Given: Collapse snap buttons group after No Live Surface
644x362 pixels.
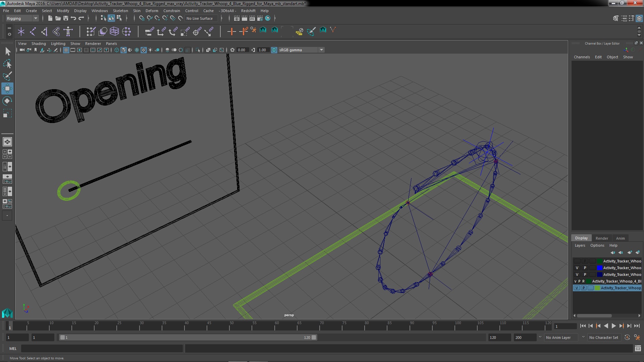Looking at the screenshot, I should pos(221,18).
